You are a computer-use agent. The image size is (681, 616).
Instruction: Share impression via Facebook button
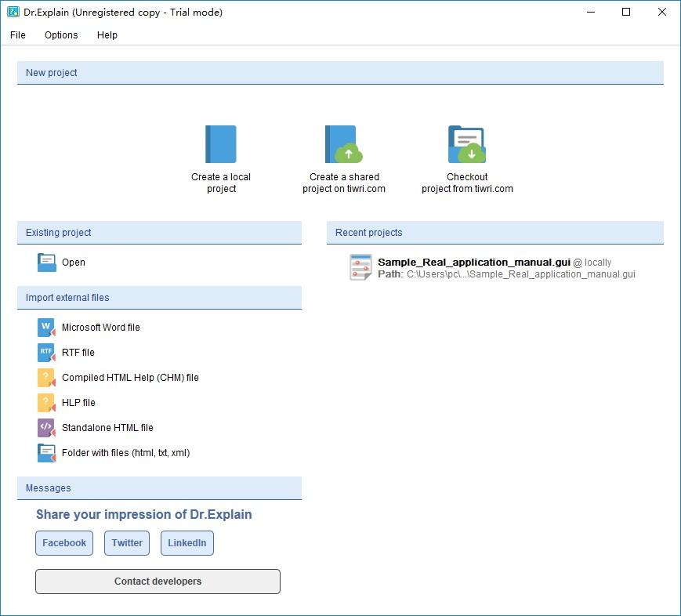tap(64, 543)
